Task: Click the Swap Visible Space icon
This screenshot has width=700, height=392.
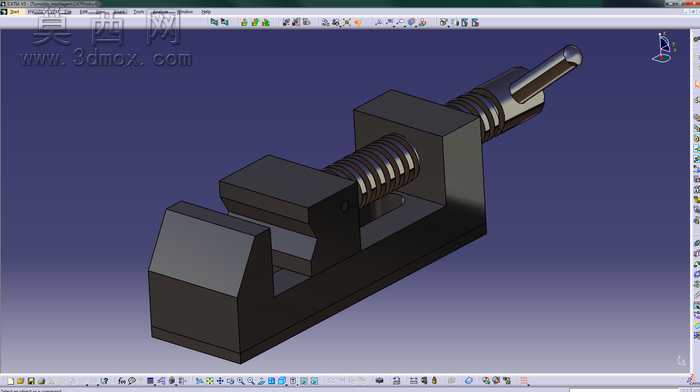Action: click(x=314, y=381)
